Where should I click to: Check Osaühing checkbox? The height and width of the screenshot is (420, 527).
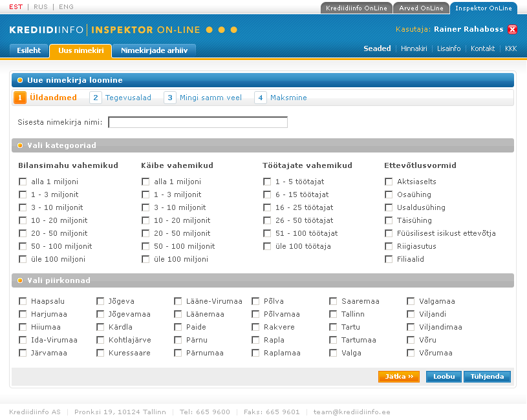pyautogui.click(x=389, y=194)
